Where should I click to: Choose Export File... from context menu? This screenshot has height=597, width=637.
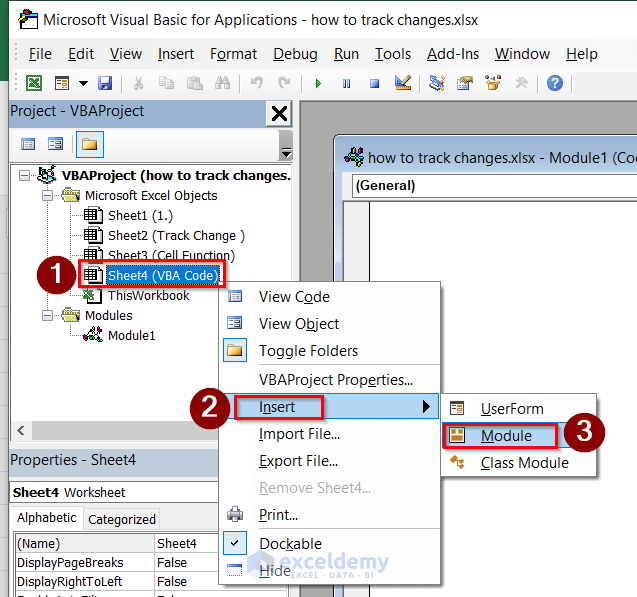point(330,461)
